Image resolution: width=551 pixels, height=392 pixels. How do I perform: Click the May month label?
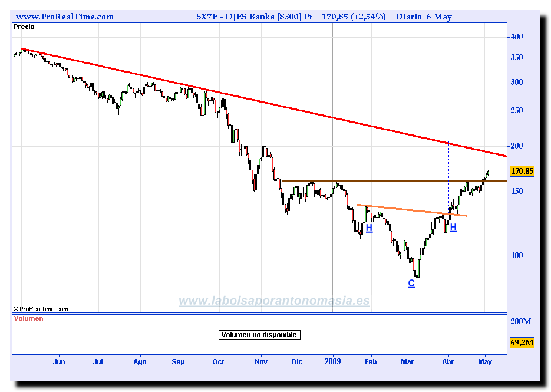(x=485, y=362)
